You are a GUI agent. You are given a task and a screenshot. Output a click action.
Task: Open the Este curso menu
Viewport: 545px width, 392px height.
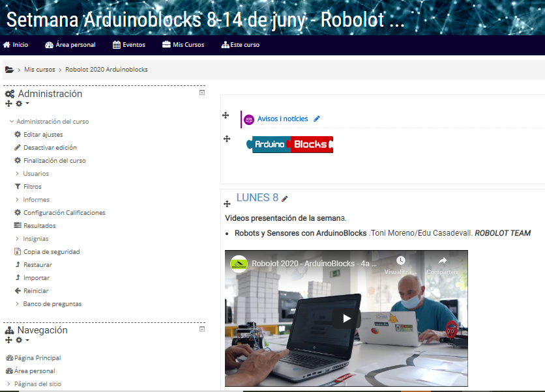[x=241, y=45]
